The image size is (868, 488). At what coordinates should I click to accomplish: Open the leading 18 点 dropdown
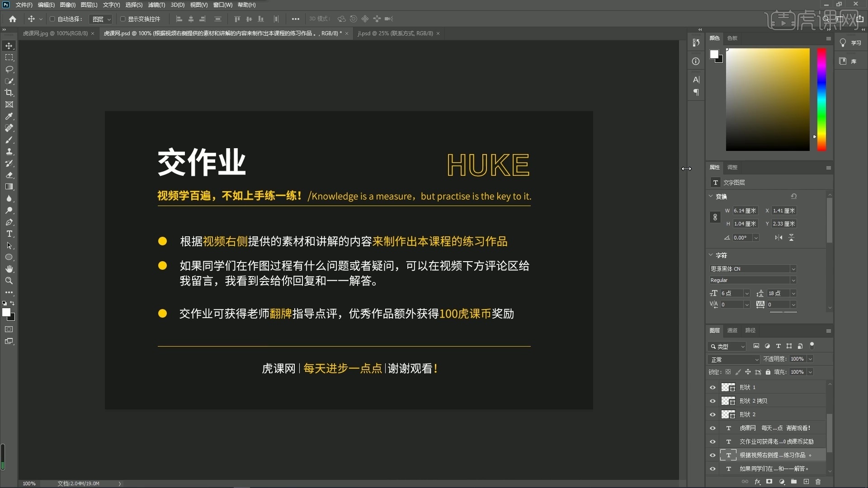point(793,293)
